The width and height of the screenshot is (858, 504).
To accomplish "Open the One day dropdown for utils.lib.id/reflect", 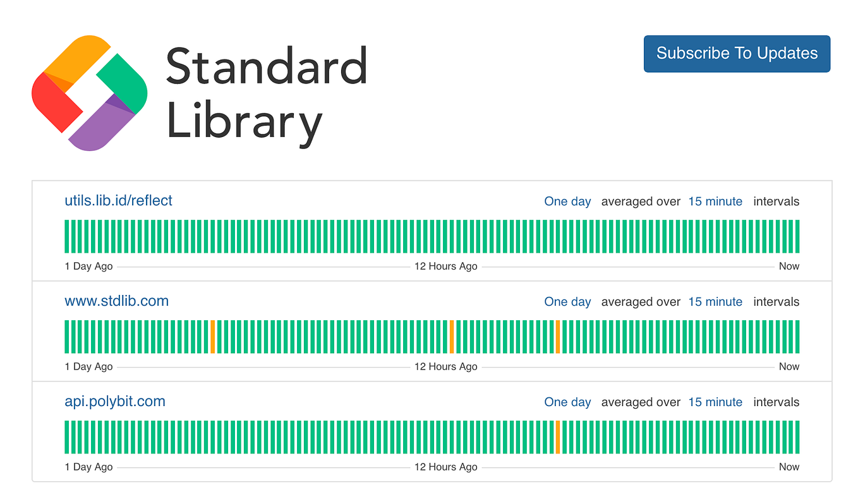I will point(567,201).
